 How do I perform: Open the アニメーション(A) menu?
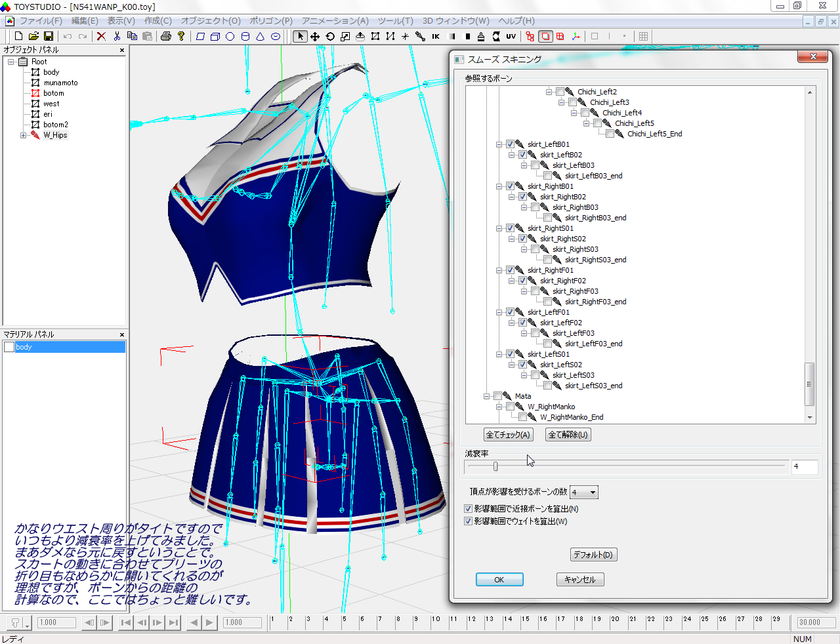(335, 21)
